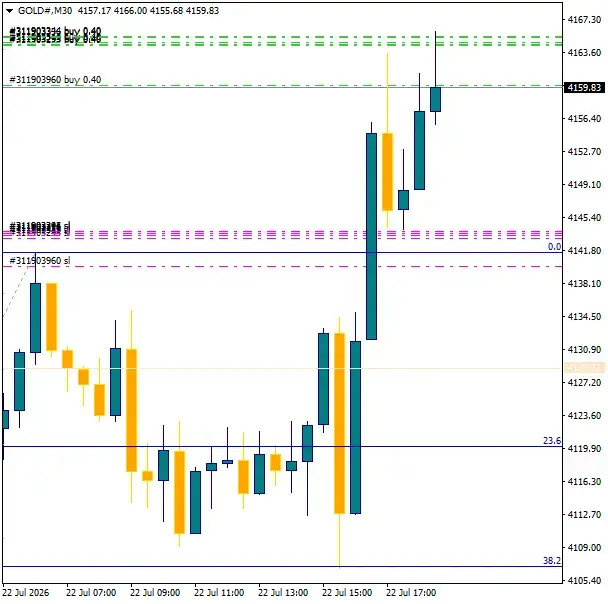Click the 4105.40 price axis label
The image size is (608, 604).
pos(584,580)
